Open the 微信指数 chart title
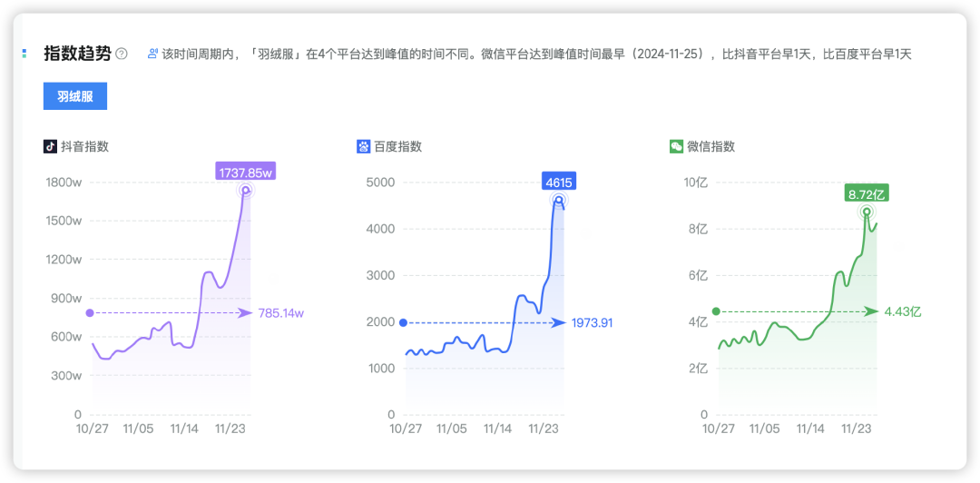 (710, 146)
